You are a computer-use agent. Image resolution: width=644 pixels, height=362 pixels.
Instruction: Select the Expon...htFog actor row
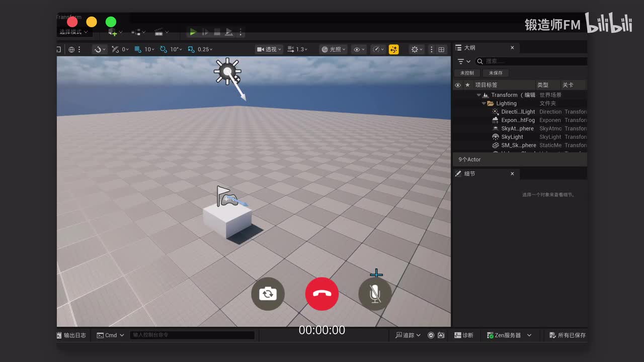click(x=520, y=120)
